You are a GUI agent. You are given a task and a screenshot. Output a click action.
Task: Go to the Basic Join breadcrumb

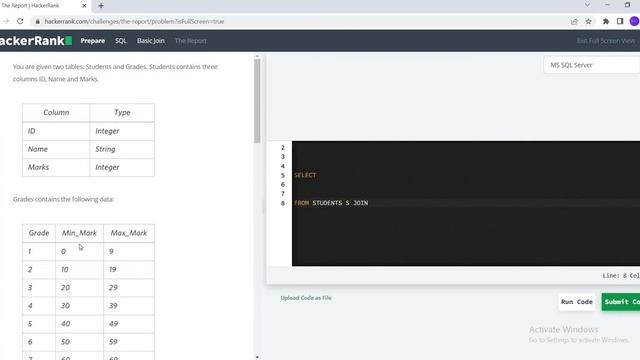click(151, 41)
